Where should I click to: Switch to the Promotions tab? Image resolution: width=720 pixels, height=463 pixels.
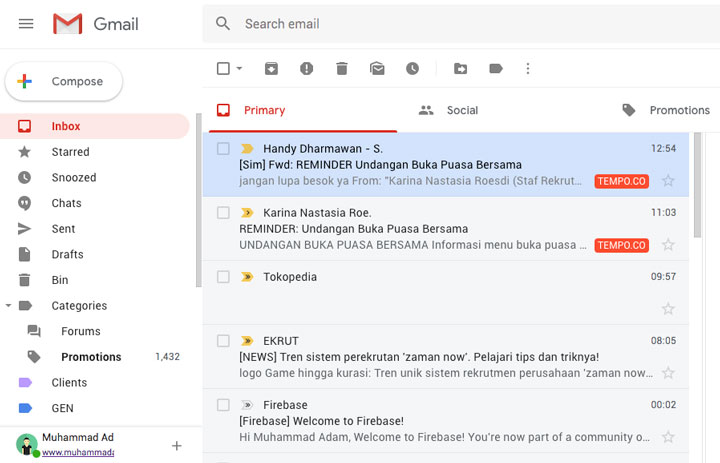point(666,110)
